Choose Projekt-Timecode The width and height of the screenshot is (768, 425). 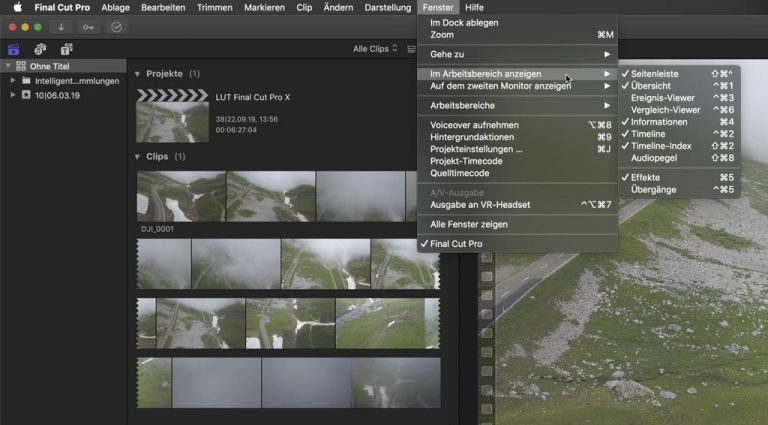517,161
